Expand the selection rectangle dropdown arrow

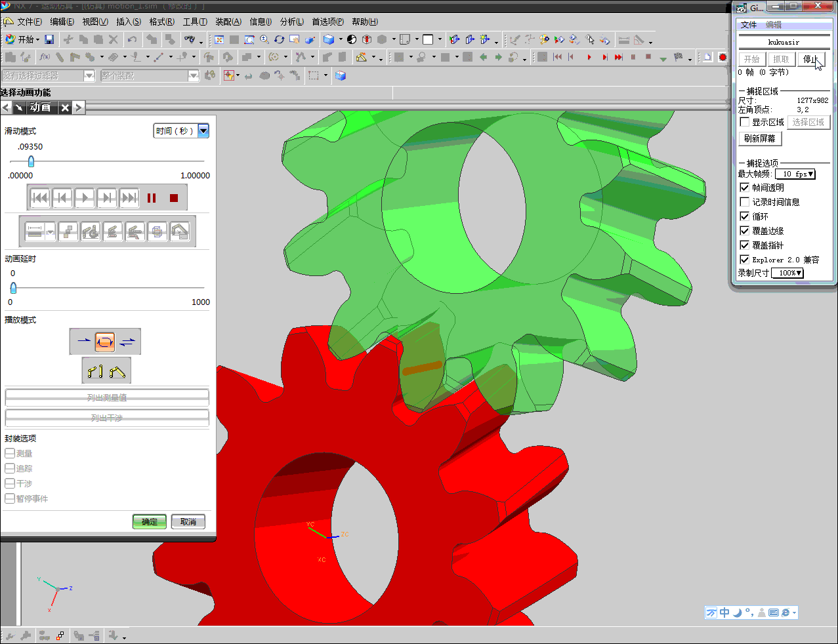pyautogui.click(x=325, y=75)
